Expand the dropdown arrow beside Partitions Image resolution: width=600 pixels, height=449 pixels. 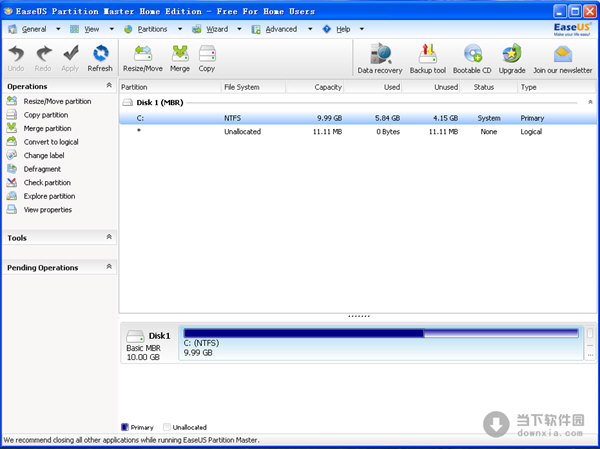[x=179, y=29]
